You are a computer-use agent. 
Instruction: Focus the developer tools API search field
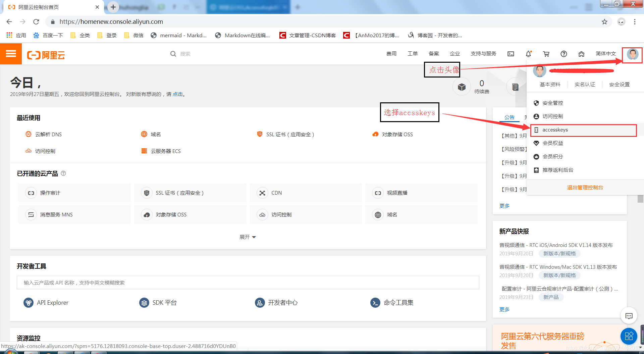pyautogui.click(x=248, y=283)
